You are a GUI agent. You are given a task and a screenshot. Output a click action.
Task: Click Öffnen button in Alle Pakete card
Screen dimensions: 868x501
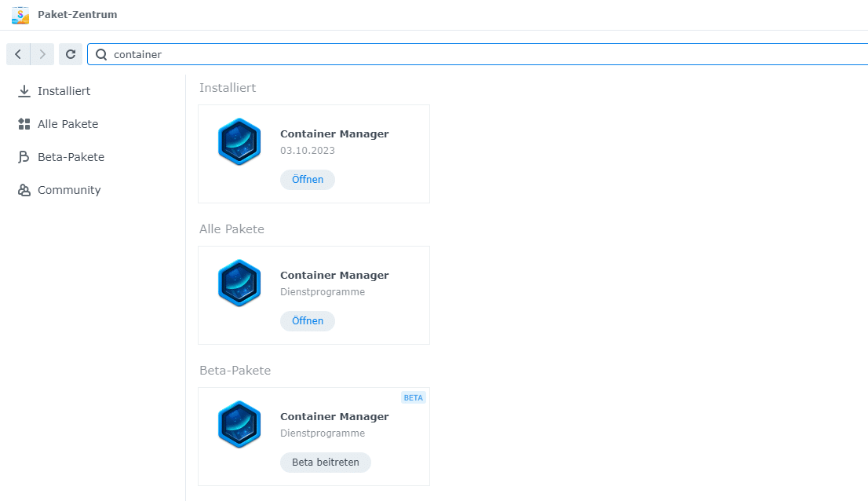(307, 321)
